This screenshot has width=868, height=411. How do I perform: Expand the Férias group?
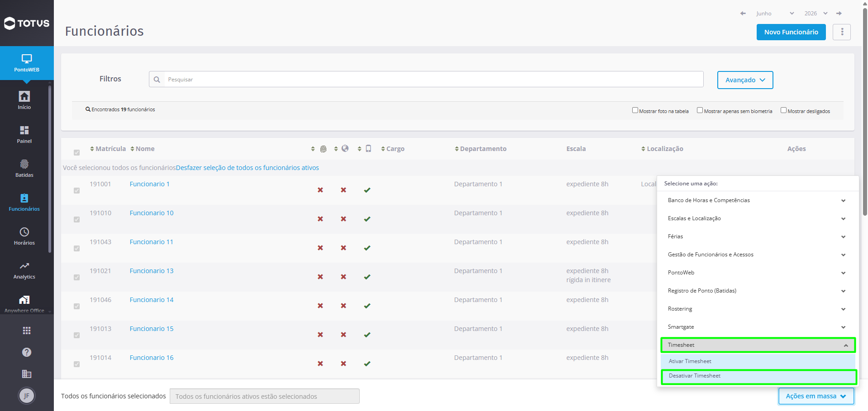pos(758,236)
